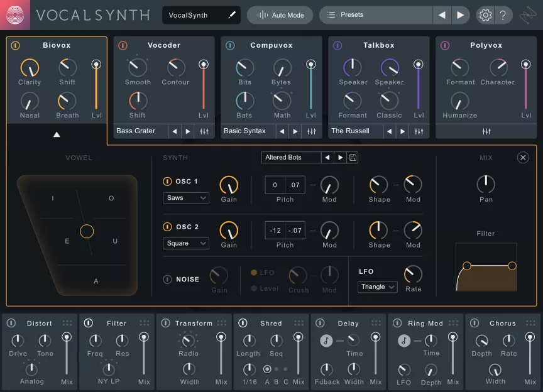Screen dimensions: 543x392
Task: Click the VocalSynth logo icon
Action: click(15, 15)
